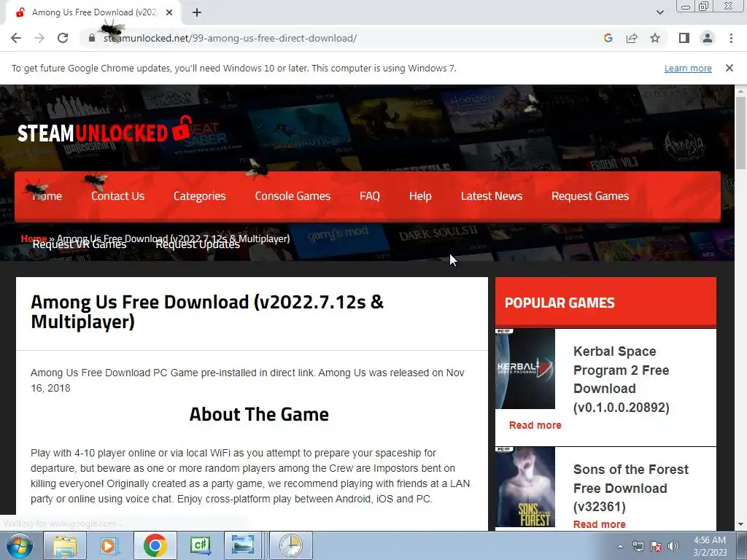This screenshot has height=560, width=747.
Task: Open Kerbal Space Program 2 Free Download title
Action: point(622,379)
